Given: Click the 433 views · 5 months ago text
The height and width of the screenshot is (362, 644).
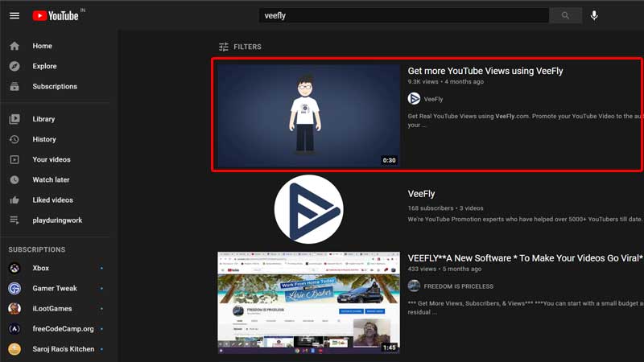Looking at the screenshot, I should (x=444, y=269).
